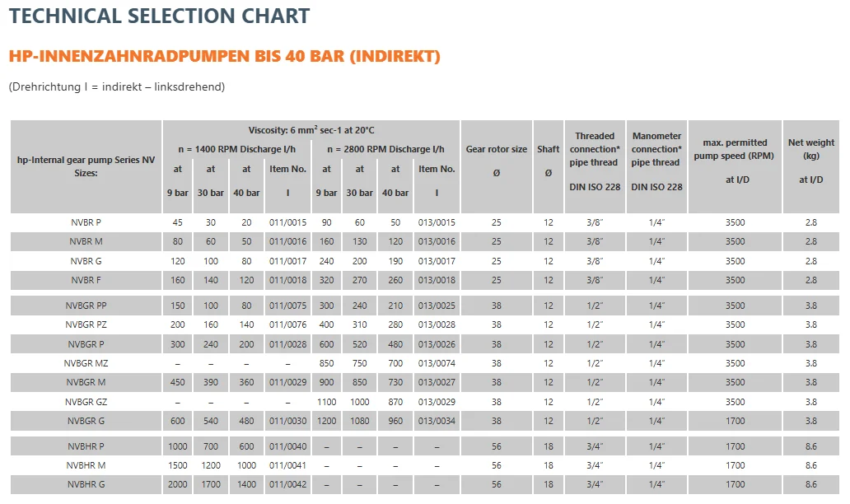Image resolution: width=850 pixels, height=504 pixels.
Task: Click the NVBHR G row label
Action: 86,484
